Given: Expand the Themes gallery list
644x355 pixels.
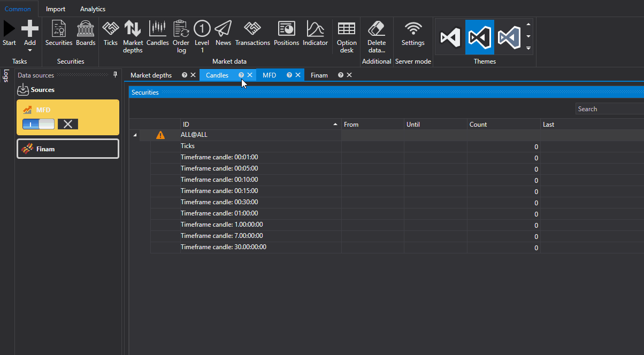Looking at the screenshot, I should click(528, 48).
